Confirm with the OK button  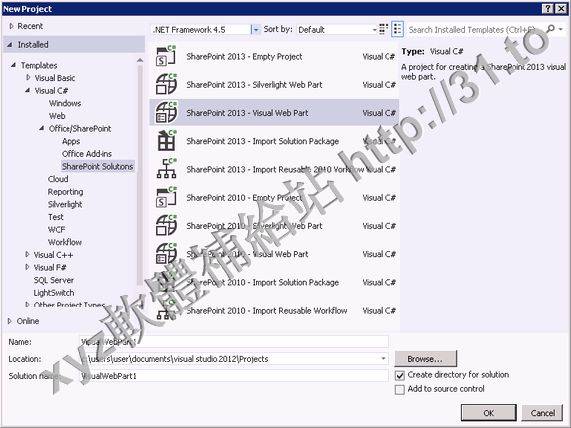(x=489, y=413)
